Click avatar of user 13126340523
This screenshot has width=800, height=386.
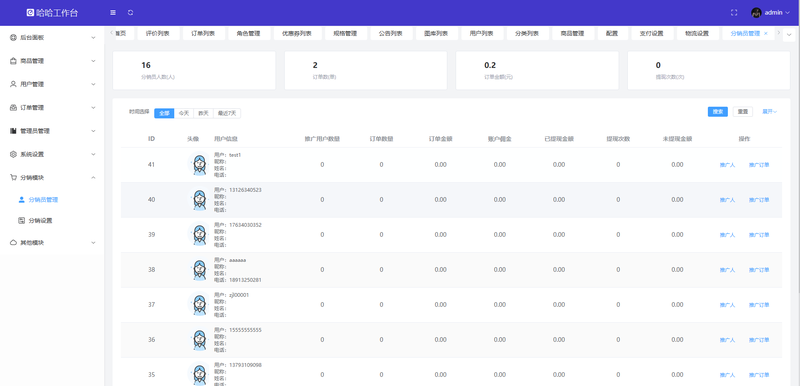199,200
